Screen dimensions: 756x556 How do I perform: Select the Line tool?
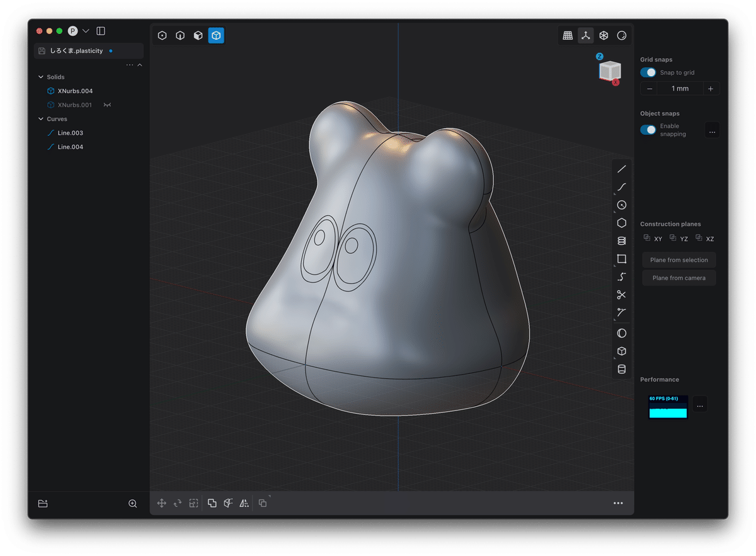(622, 169)
